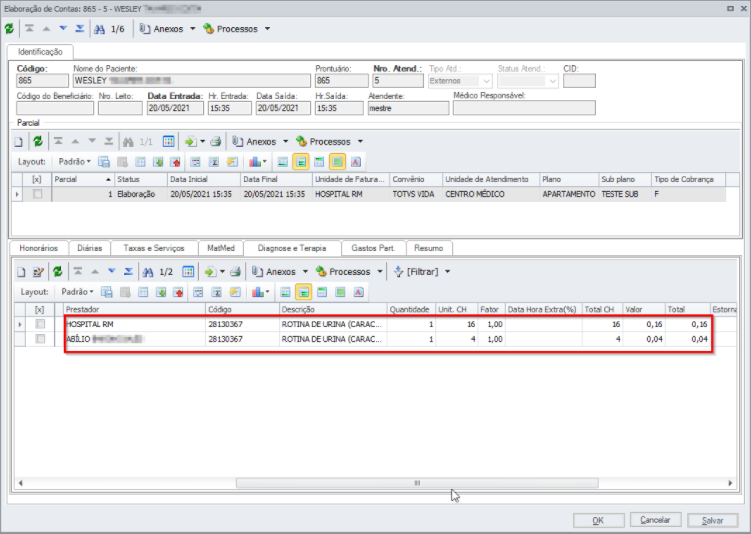This screenshot has height=534, width=751.
Task: Open the grid view icon right of 1/2
Action: click(188, 272)
